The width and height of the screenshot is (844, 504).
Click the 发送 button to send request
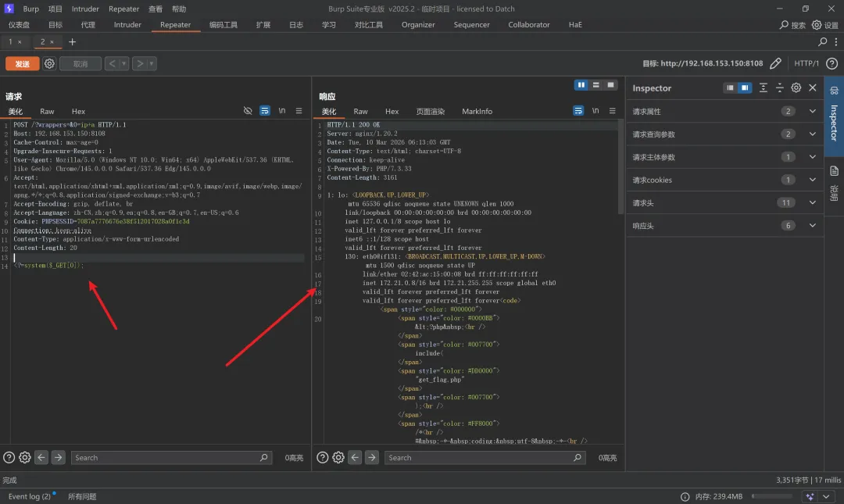pos(22,64)
